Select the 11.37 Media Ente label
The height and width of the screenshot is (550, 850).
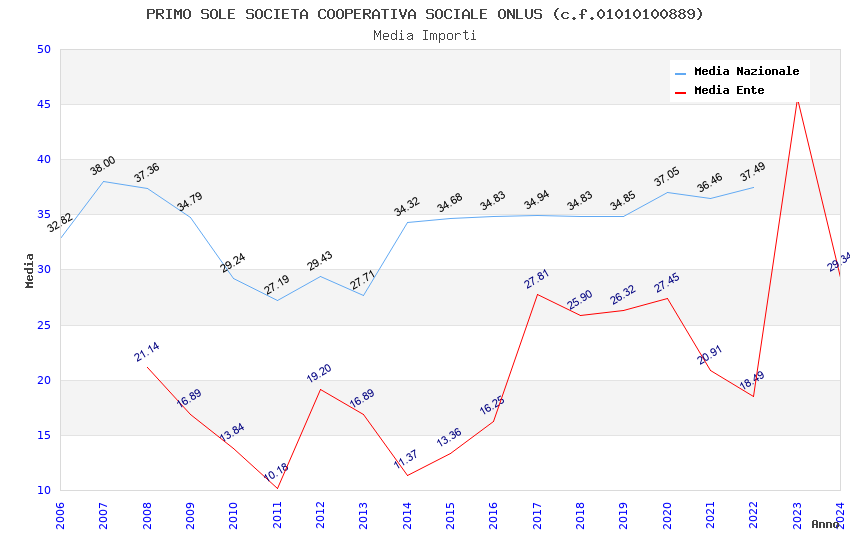[x=405, y=460]
